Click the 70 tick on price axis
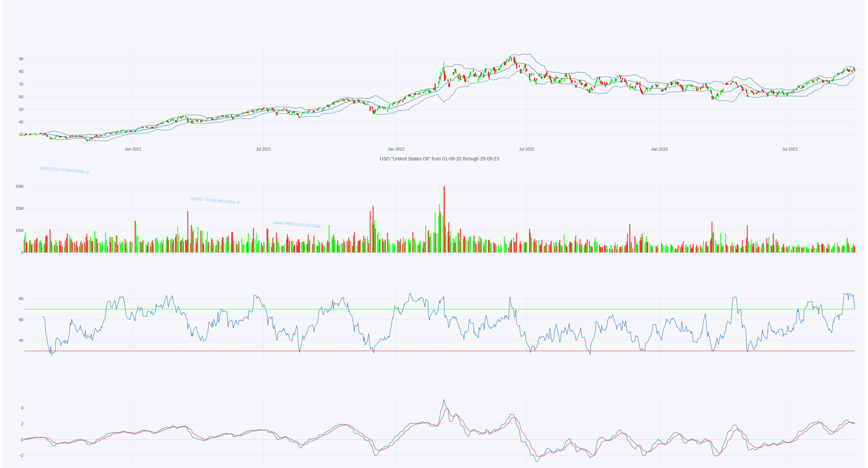The image size is (868, 468). (21, 84)
